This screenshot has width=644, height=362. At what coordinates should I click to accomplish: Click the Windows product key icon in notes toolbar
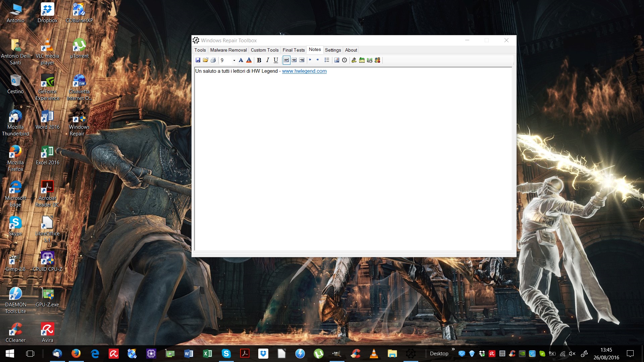tap(354, 60)
